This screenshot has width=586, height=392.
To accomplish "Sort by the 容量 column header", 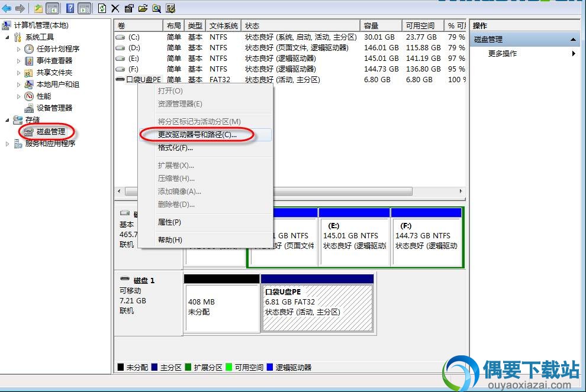I will tap(381, 26).
